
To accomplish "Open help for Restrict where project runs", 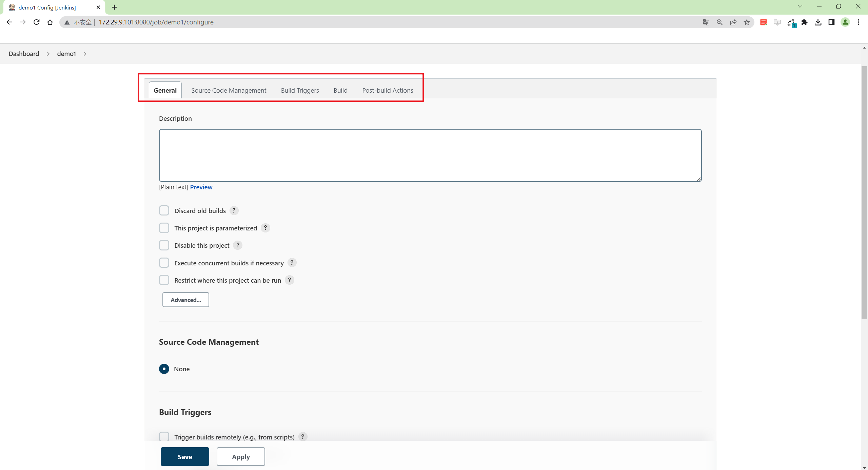I will (290, 280).
